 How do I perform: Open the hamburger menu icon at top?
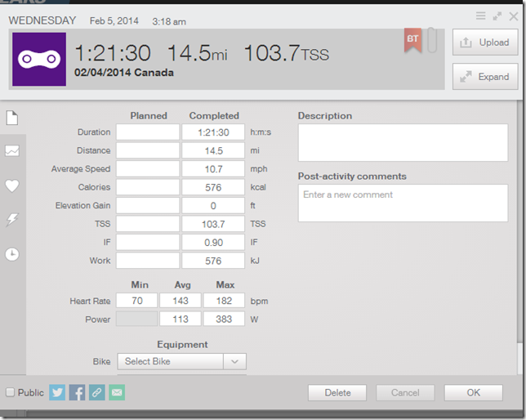click(481, 16)
